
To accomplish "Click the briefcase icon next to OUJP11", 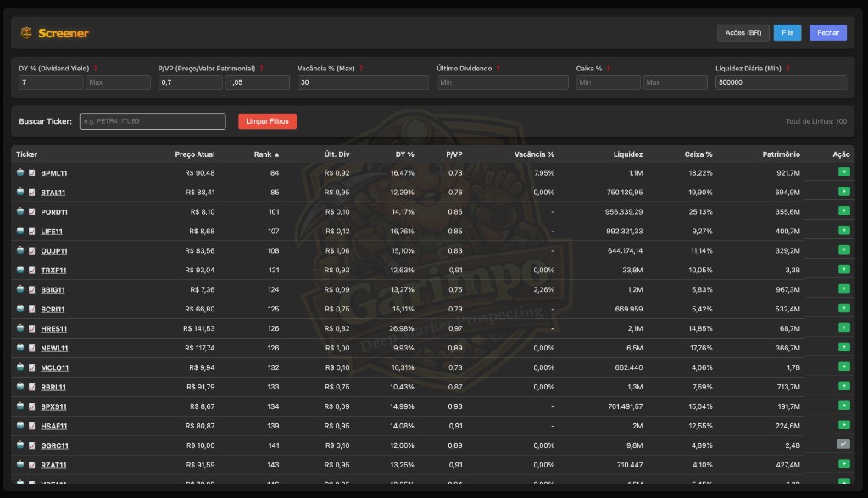I will 19,250.
